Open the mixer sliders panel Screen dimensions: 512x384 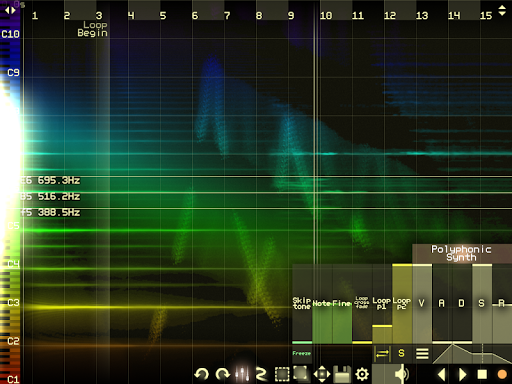coord(242,374)
